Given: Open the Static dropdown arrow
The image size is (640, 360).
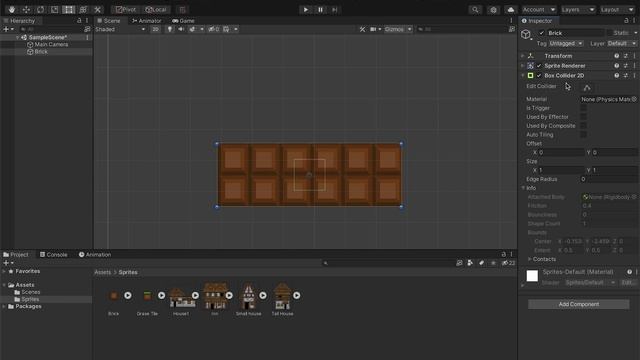Looking at the screenshot, I should coord(635,33).
